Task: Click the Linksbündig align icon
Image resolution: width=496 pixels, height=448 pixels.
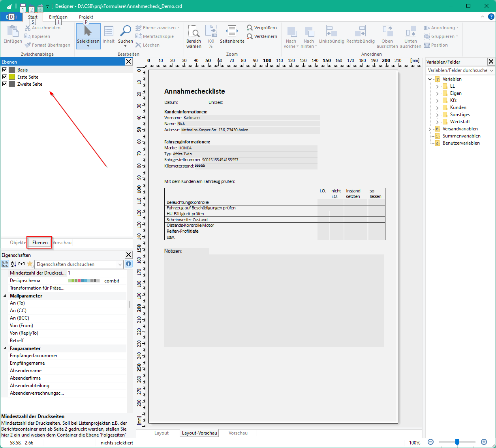Action: pyautogui.click(x=332, y=31)
